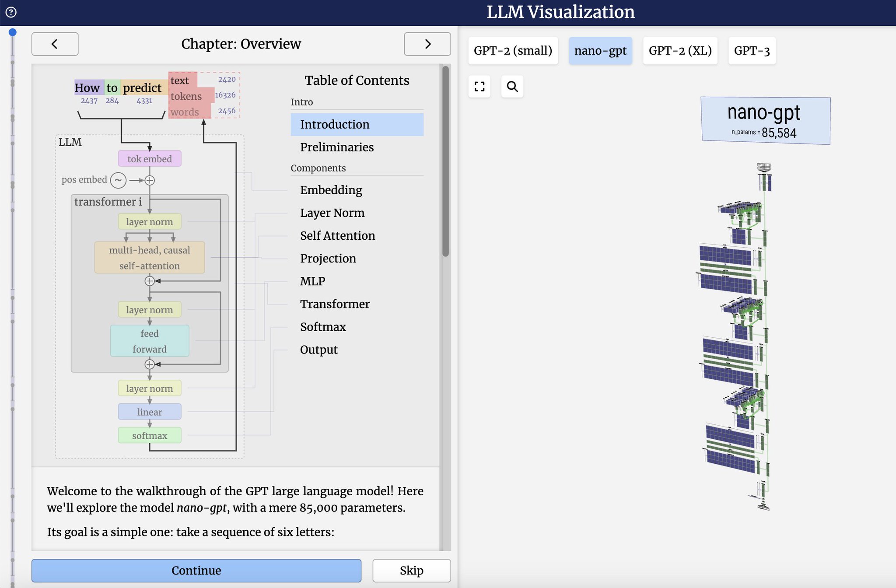Click the 'How' token in diagram

click(x=89, y=87)
